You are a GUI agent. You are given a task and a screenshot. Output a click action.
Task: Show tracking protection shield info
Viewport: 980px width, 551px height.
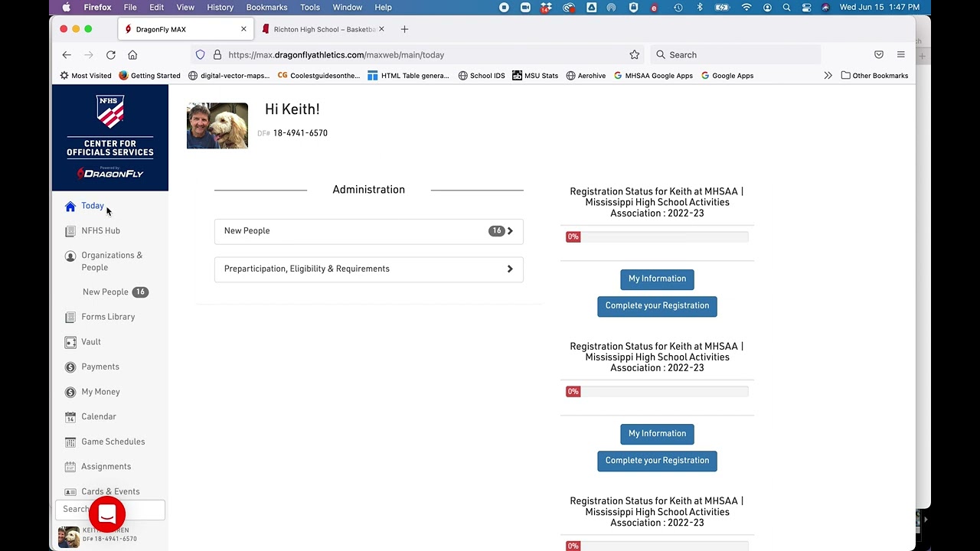(201, 55)
